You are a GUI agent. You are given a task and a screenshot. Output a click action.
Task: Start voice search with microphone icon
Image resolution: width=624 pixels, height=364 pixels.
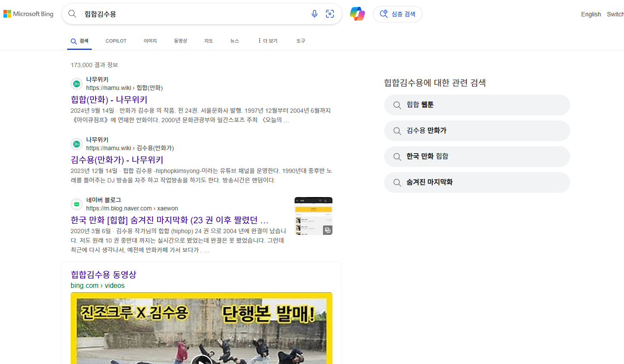tap(314, 14)
